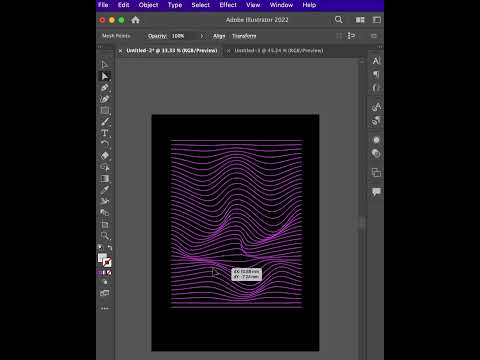Select the Rectangle tool
Screen dimensions: 480x360
(x=105, y=110)
